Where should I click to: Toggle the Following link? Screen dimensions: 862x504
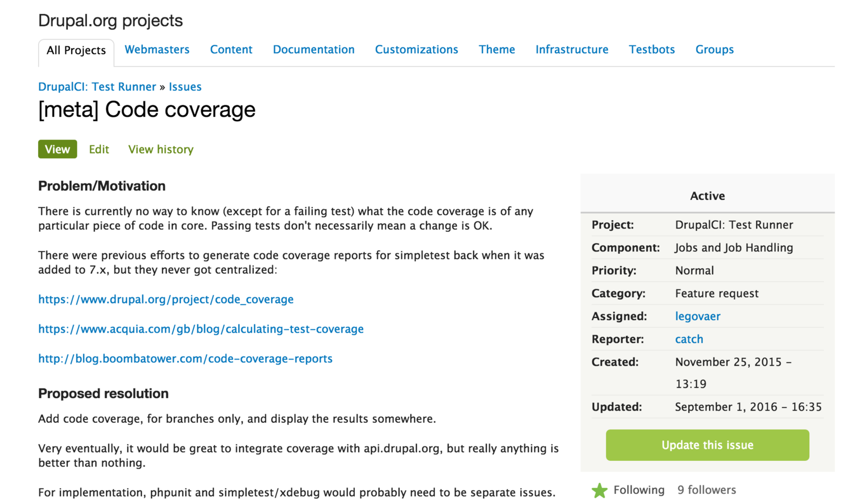pyautogui.click(x=639, y=490)
